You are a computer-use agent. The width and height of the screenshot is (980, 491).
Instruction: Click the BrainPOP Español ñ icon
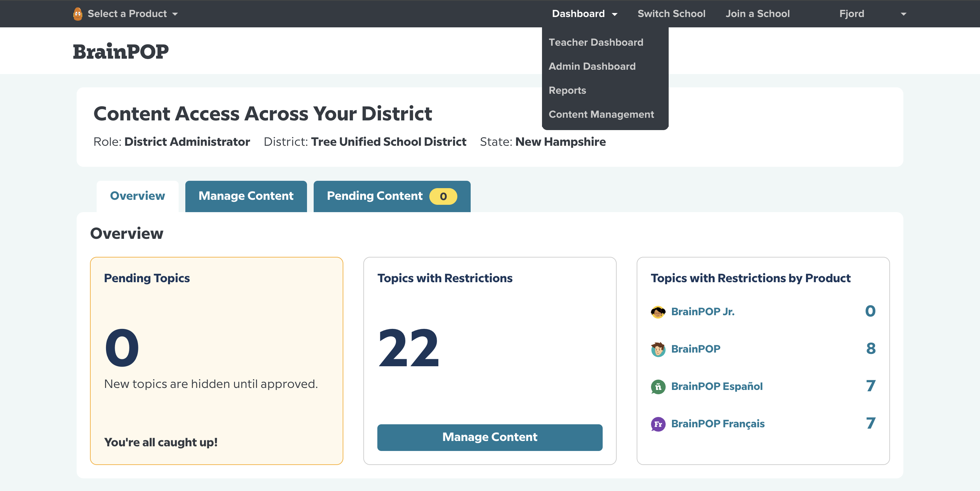pos(658,387)
